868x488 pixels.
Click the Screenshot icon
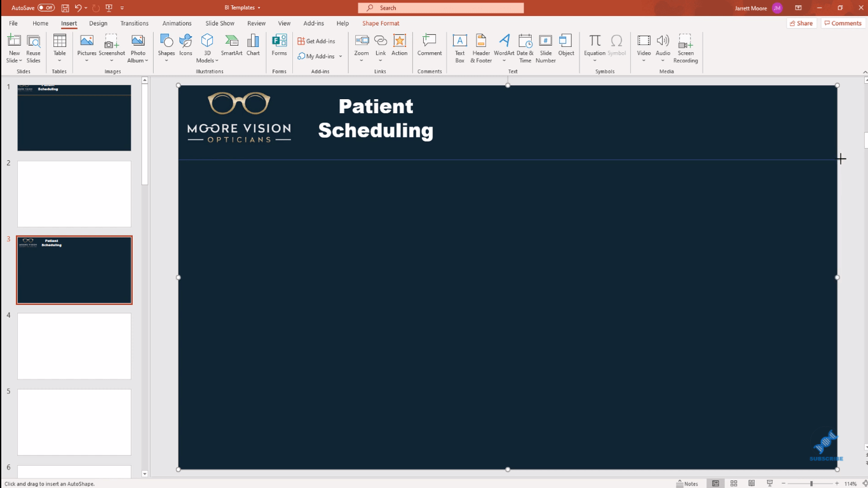(112, 41)
